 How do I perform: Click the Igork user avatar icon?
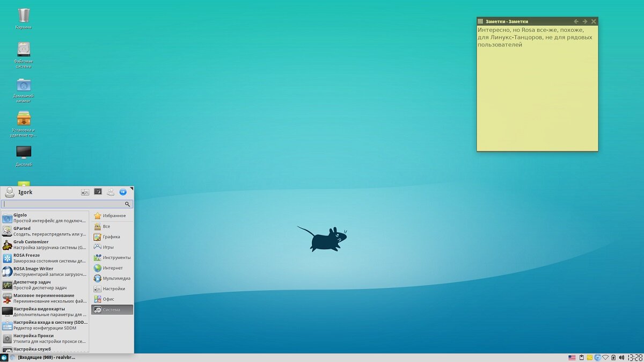click(x=10, y=192)
